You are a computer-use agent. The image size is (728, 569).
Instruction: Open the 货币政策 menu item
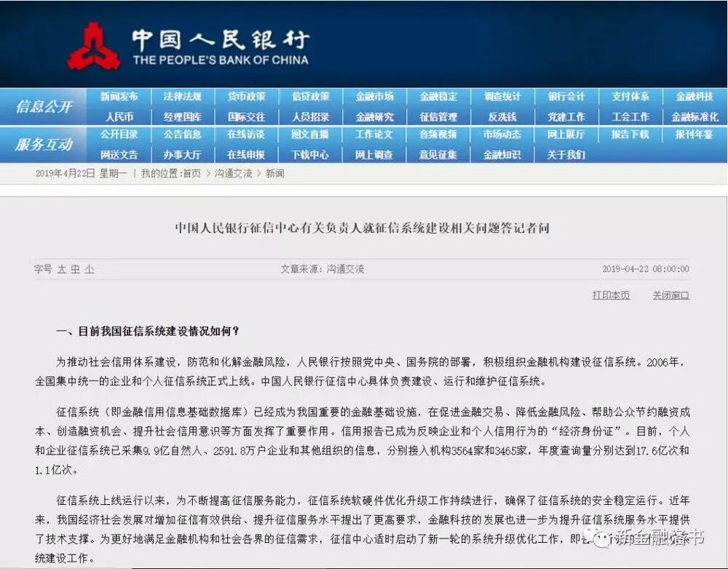click(x=246, y=97)
